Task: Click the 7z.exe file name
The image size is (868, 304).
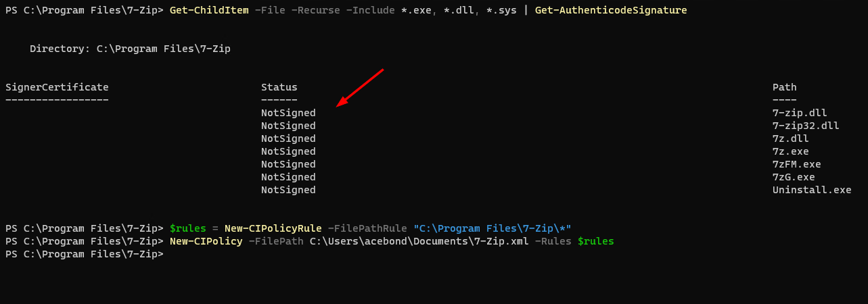Action: pos(791,151)
